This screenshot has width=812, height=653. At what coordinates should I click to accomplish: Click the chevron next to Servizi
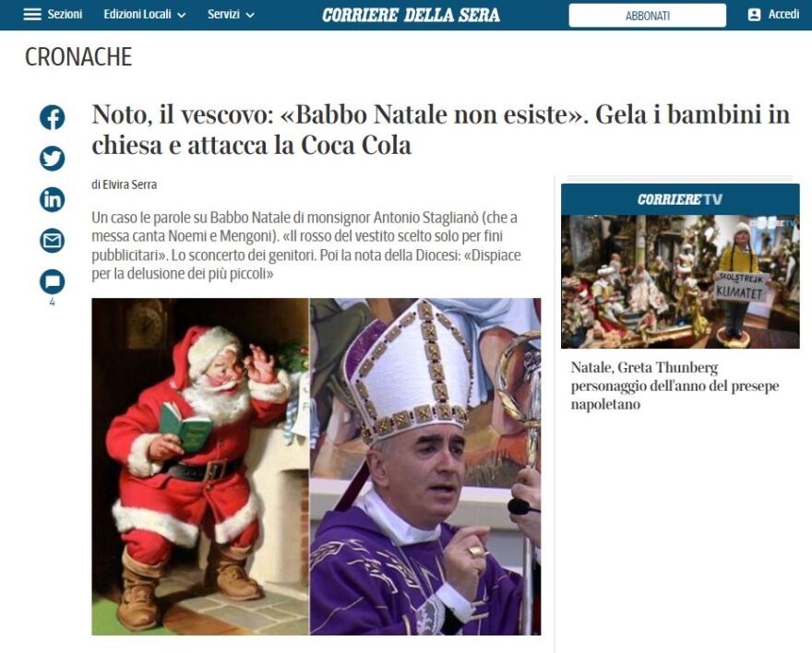click(x=250, y=16)
